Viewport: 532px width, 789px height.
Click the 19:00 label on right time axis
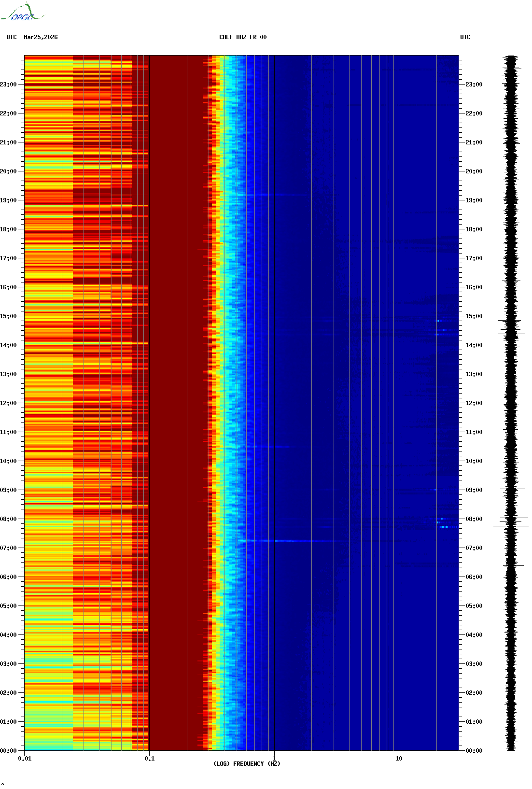pos(474,200)
